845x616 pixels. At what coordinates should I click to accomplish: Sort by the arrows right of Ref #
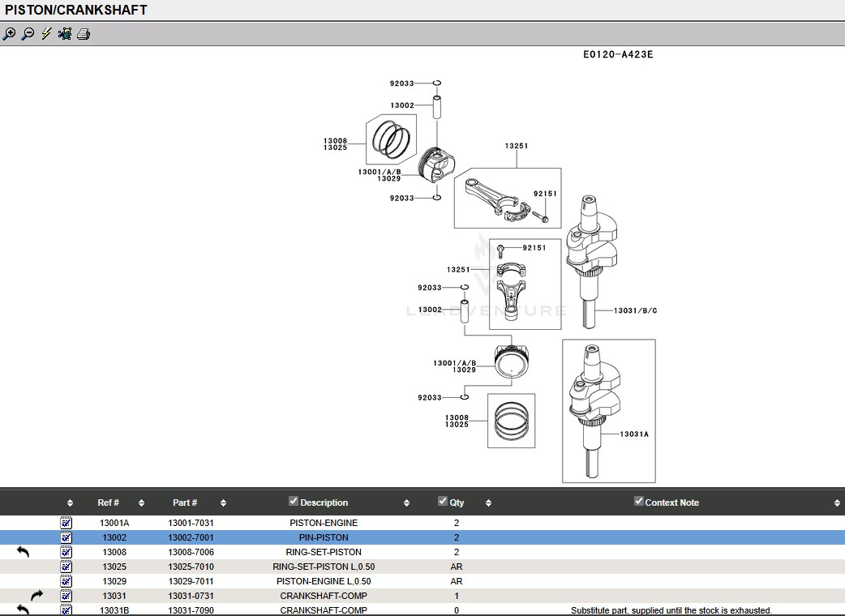pos(141,503)
